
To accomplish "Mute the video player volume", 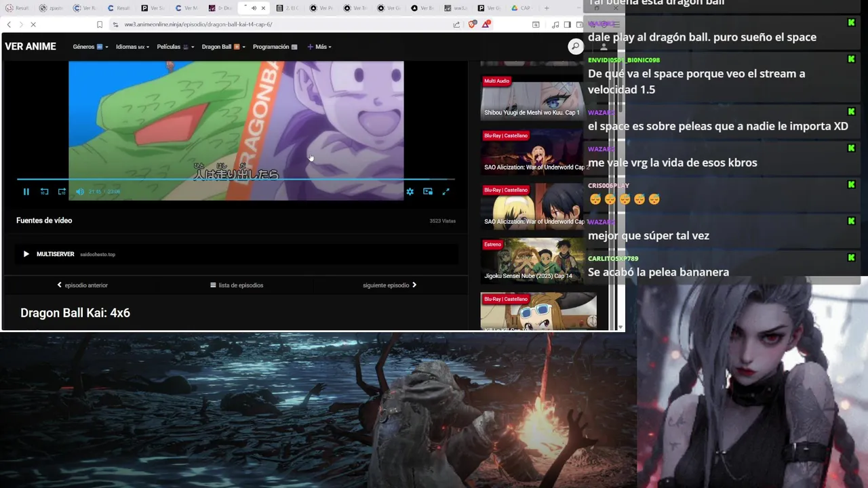I will [79, 192].
